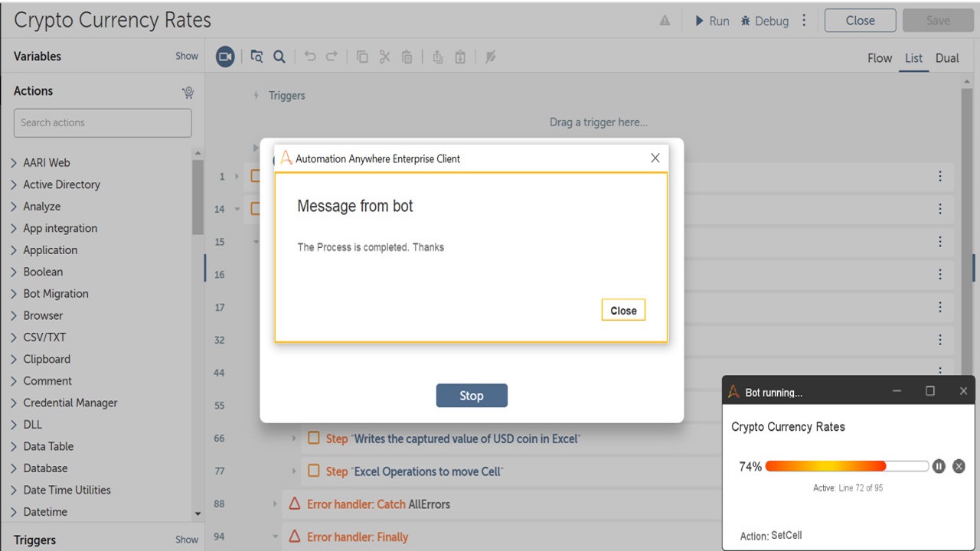
Task: Expand the App integration action package
Action: click(14, 228)
